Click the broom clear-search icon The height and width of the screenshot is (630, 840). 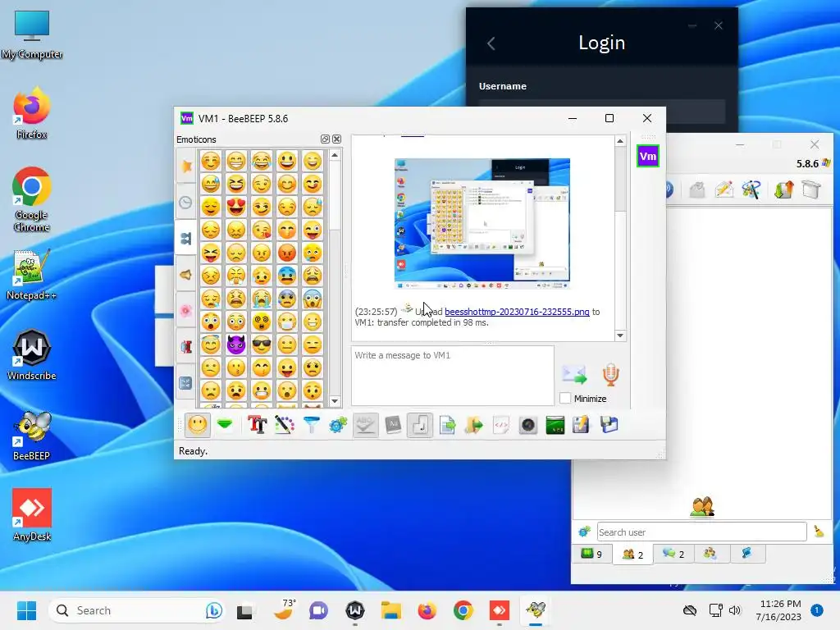pos(819,532)
